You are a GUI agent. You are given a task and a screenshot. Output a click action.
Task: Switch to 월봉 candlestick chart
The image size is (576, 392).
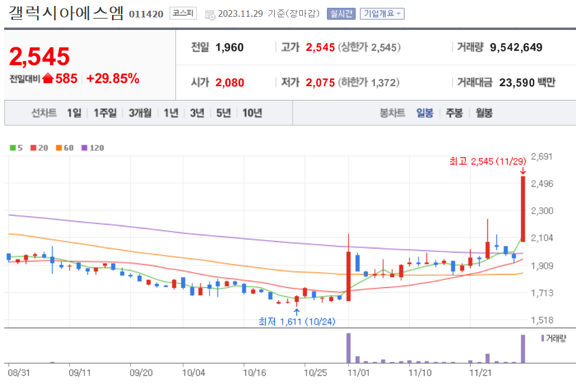click(484, 113)
